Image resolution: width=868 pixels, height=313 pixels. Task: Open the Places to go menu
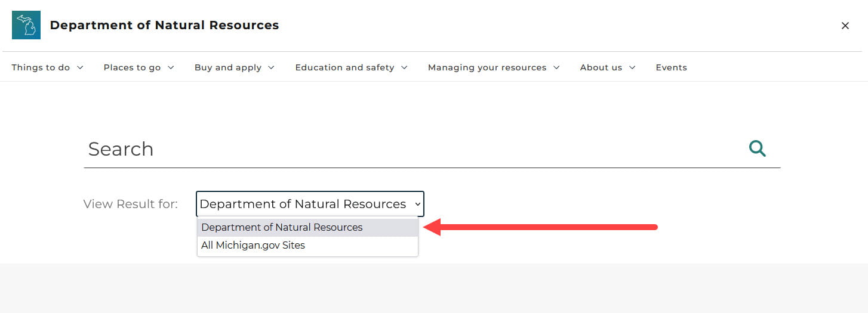(x=139, y=67)
